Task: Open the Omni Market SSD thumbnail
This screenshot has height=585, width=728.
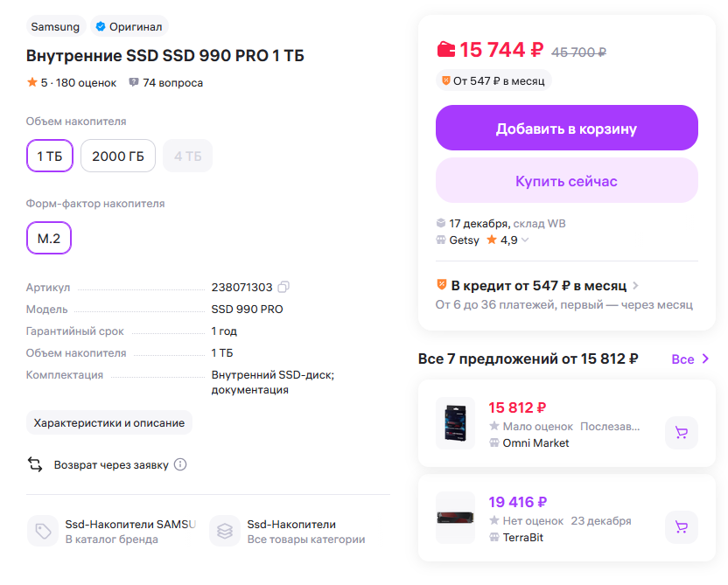Action: pyautogui.click(x=455, y=423)
